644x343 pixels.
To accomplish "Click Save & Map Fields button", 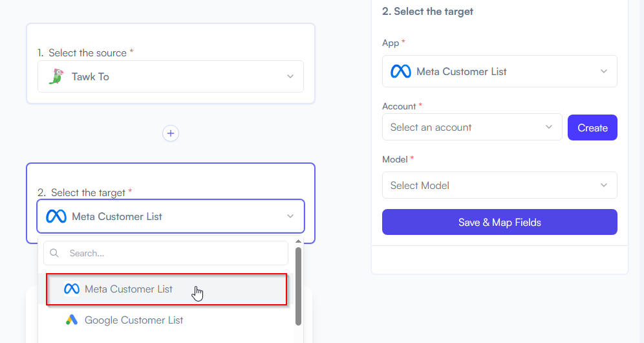I will [x=499, y=222].
